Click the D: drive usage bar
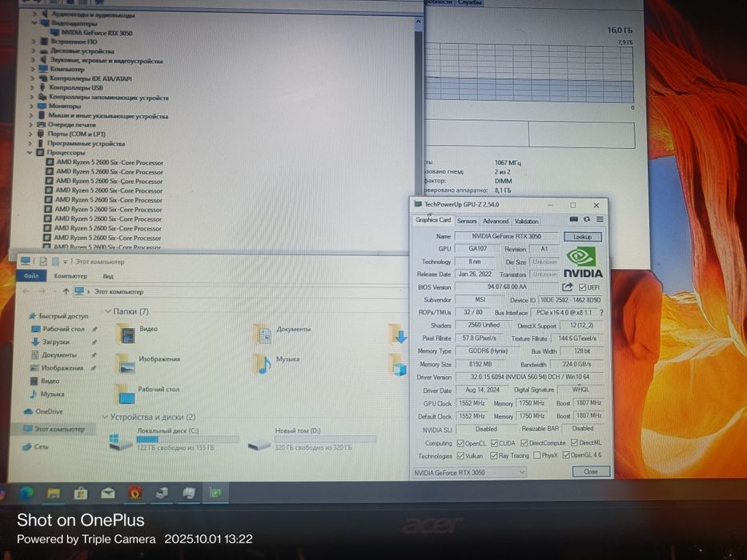This screenshot has width=747, height=560. point(325,439)
